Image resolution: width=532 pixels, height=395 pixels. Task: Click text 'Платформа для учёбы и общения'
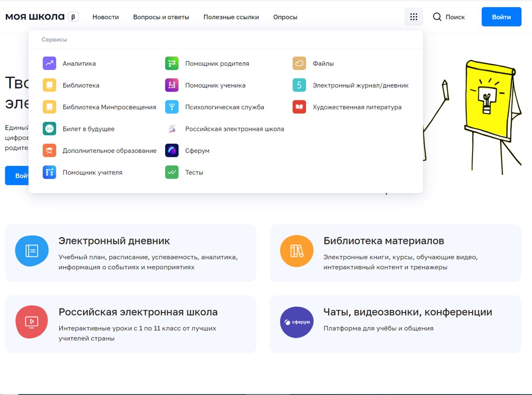pyautogui.click(x=378, y=328)
